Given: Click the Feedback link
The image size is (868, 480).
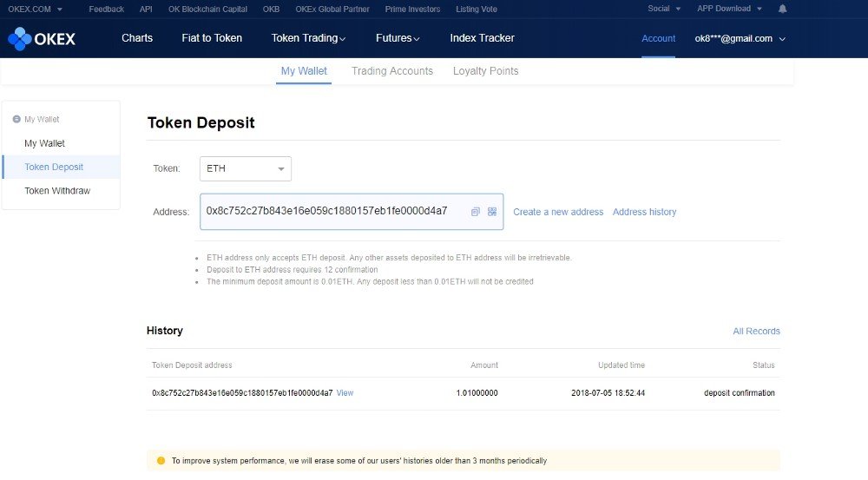Looking at the screenshot, I should (x=106, y=9).
